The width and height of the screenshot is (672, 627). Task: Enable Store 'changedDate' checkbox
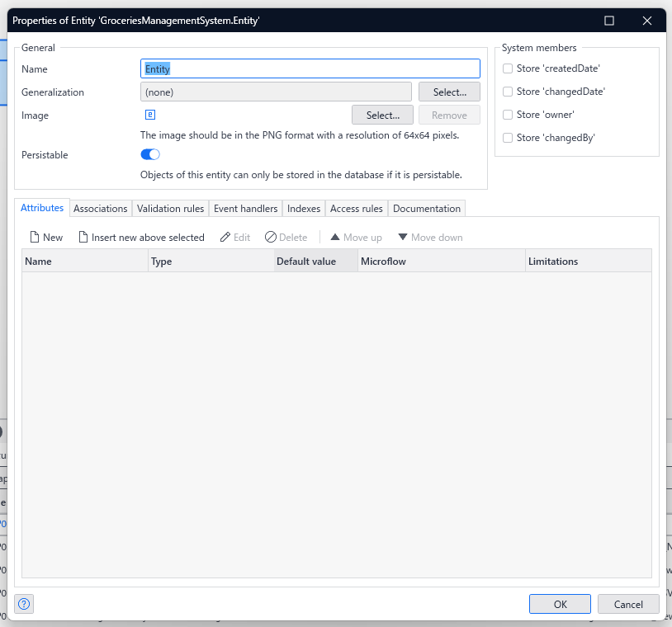click(x=508, y=92)
